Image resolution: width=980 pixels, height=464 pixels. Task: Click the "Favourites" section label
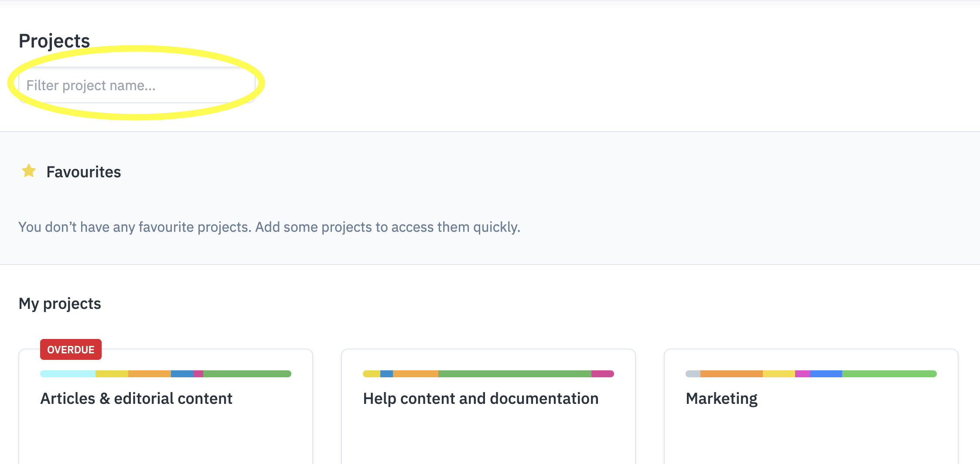point(84,172)
